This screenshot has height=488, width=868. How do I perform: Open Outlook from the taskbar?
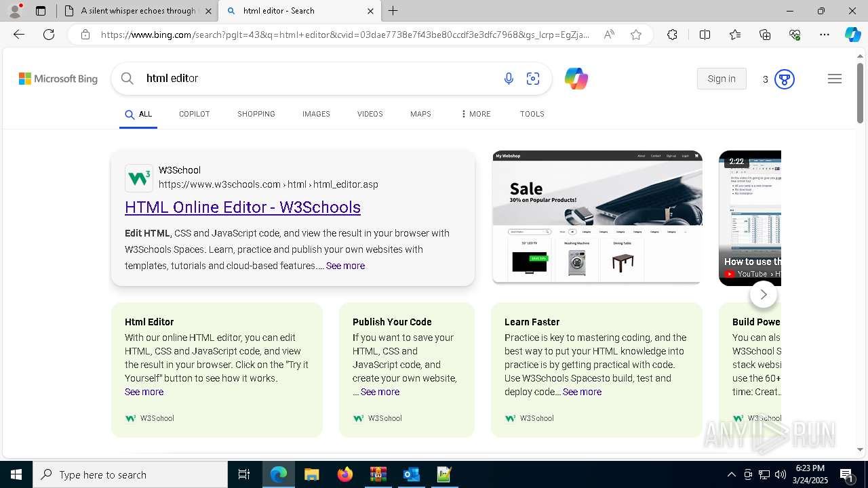point(412,474)
